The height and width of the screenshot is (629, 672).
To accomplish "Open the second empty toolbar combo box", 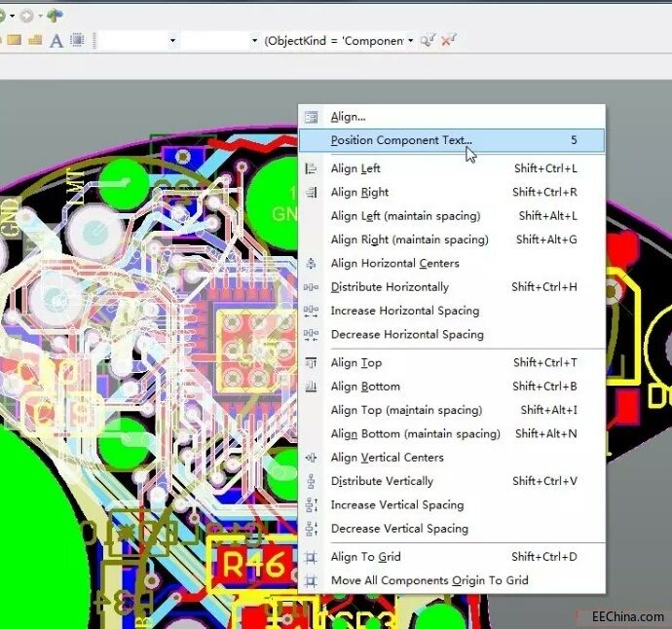I will point(254,41).
